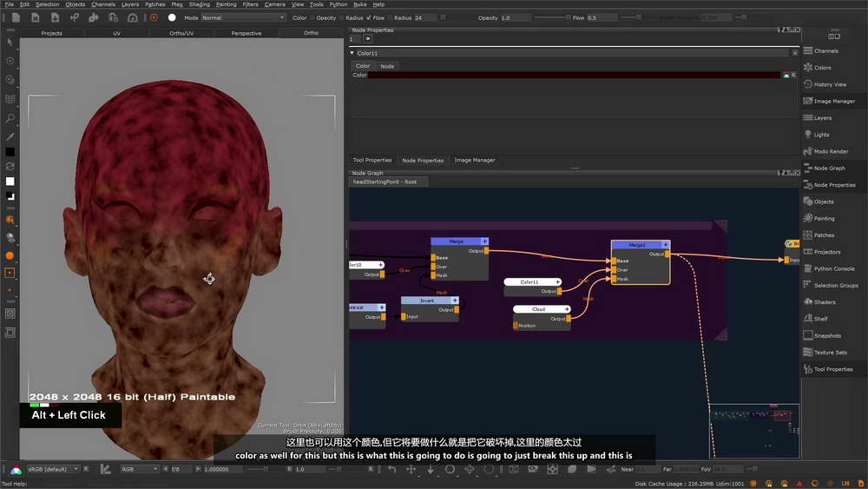
Task: Open the Patches palette
Action: [824, 235]
